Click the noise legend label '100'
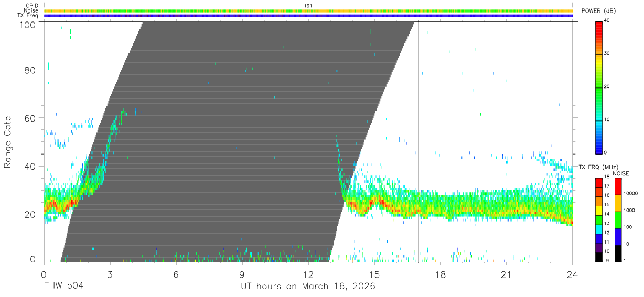Screen dimensions: 644x297 (628, 227)
